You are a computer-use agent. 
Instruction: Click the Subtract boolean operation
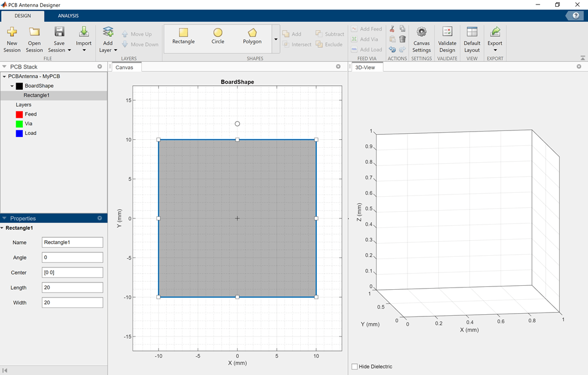[x=330, y=34]
